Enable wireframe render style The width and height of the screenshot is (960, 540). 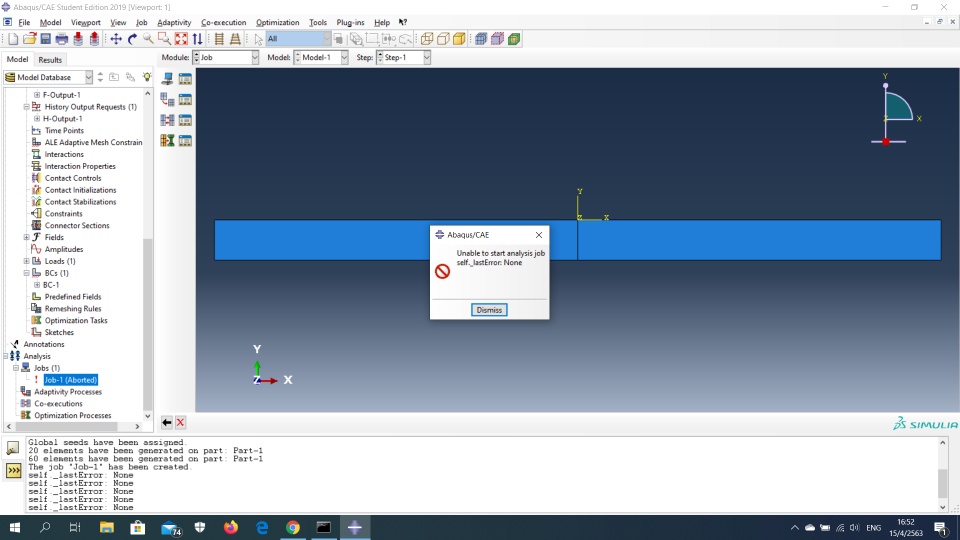pos(427,39)
